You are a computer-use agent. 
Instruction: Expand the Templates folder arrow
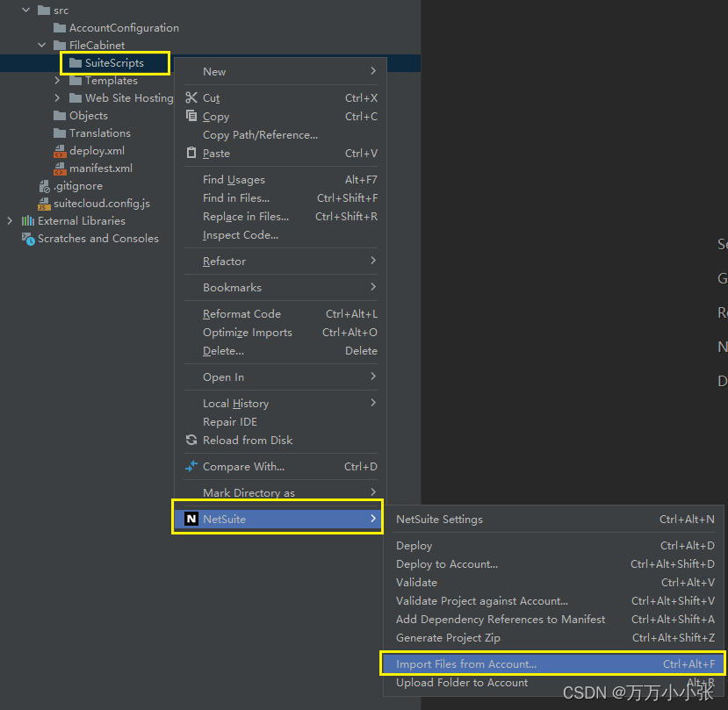57,80
